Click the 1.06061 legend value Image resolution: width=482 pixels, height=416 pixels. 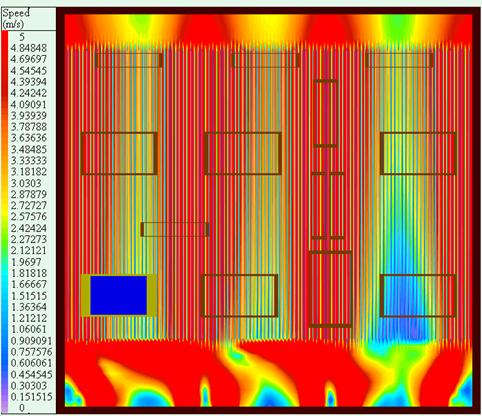[x=29, y=329]
